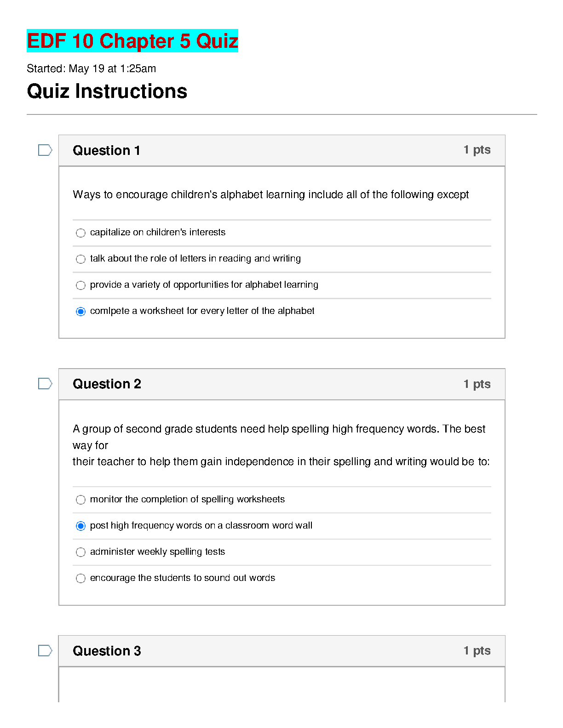
Task: Click the 'post high frequency words' radio button
Action: pos(80,526)
